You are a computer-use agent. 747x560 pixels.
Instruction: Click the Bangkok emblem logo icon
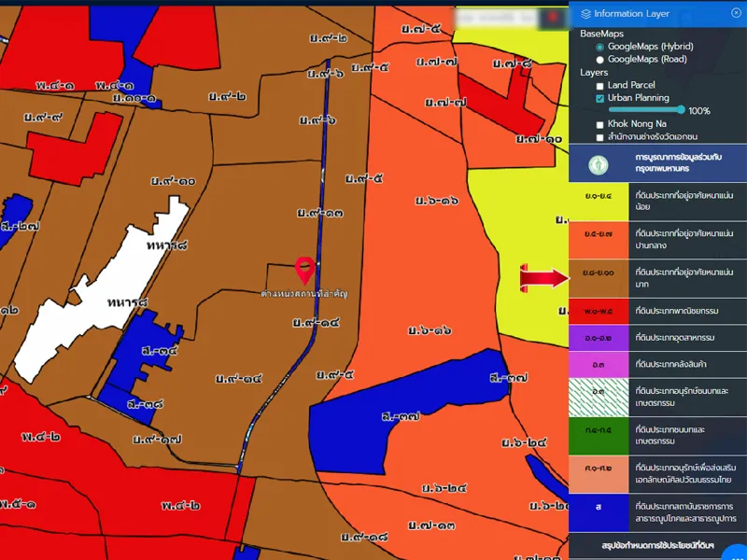599,164
